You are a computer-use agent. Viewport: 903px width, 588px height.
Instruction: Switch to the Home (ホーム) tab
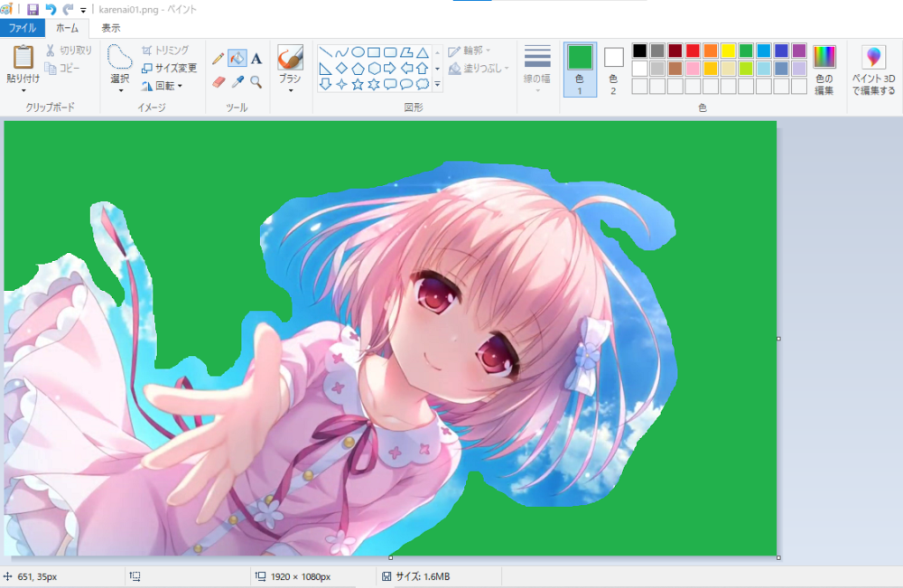[67, 28]
